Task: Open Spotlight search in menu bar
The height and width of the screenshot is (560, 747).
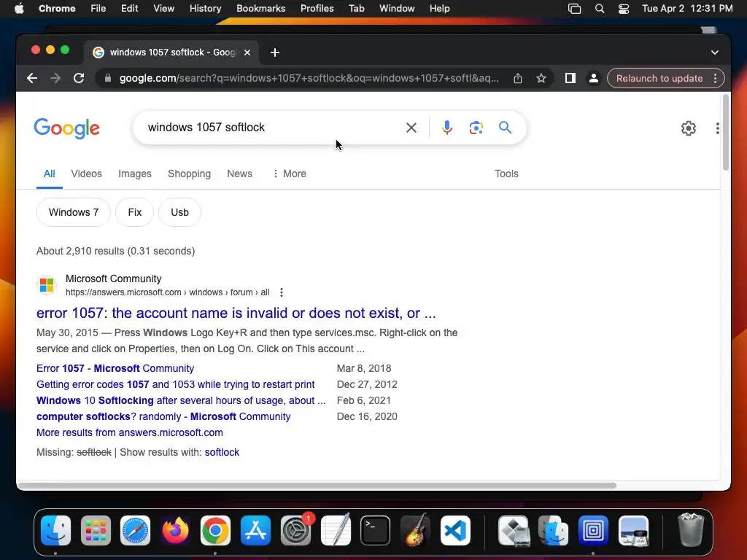Action: [x=600, y=9]
